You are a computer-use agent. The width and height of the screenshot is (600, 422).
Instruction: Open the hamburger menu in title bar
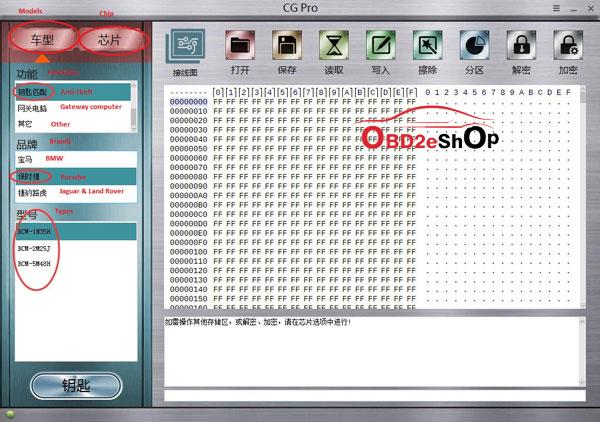pos(556,8)
